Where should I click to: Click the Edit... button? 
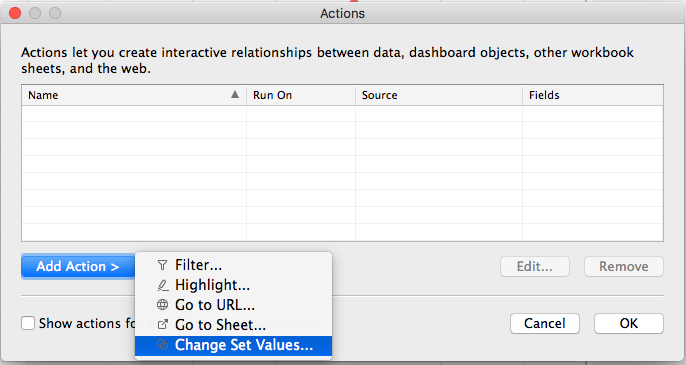(x=535, y=267)
